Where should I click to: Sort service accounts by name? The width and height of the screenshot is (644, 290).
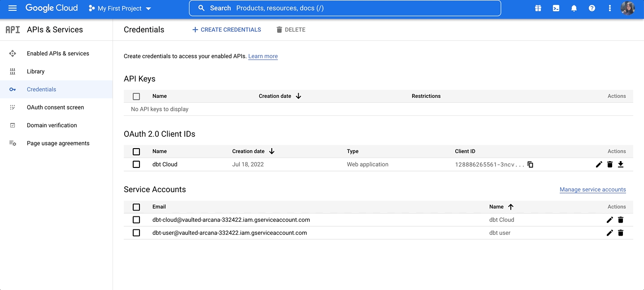tap(501, 207)
